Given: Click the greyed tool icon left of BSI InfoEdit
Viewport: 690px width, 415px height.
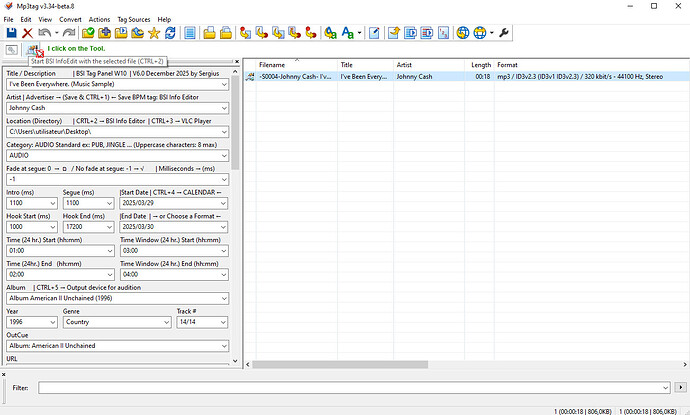Looking at the screenshot, I should 12,50.
